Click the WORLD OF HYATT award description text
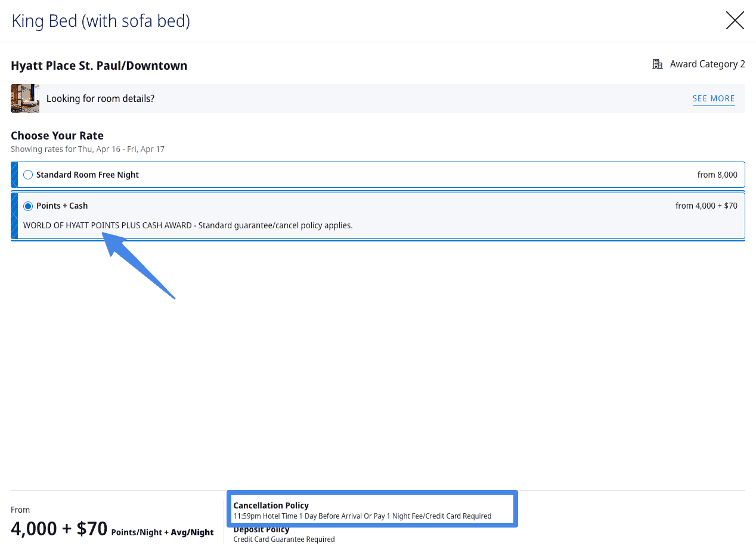 click(188, 225)
